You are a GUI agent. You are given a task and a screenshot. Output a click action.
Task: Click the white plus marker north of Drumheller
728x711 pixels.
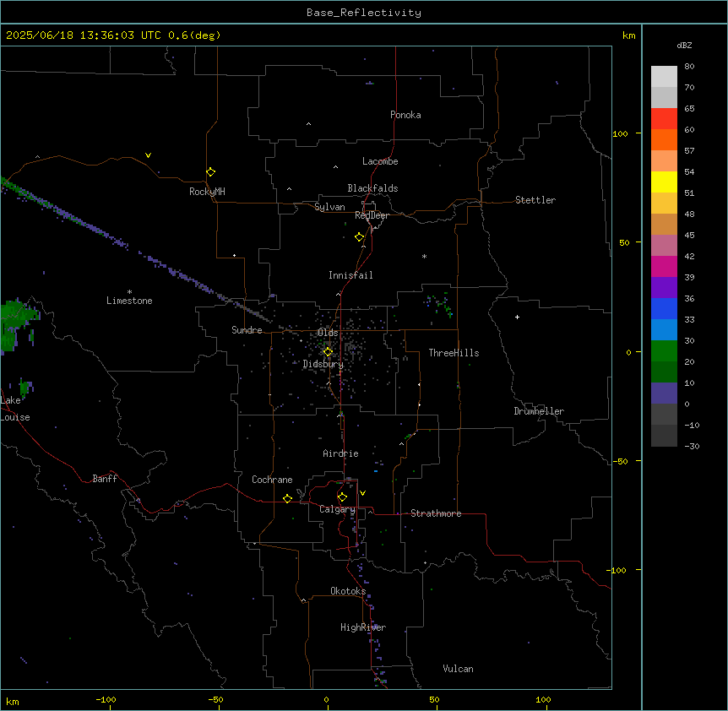click(517, 317)
